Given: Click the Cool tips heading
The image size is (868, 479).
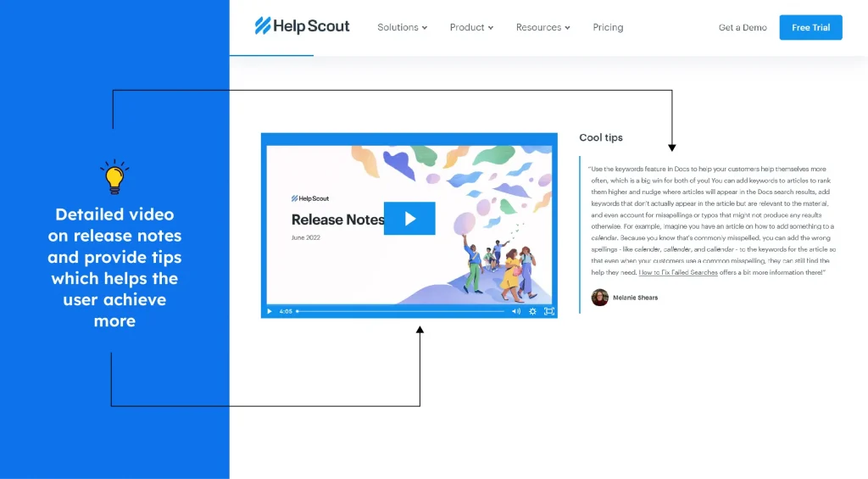Looking at the screenshot, I should 601,137.
